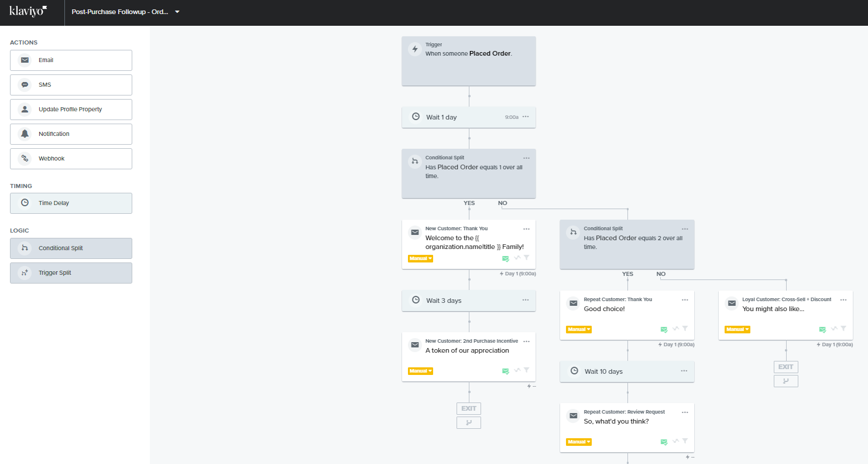Click the EXIT node under 2nd Purchase Incentive
The width and height of the screenshot is (868, 464).
point(469,408)
